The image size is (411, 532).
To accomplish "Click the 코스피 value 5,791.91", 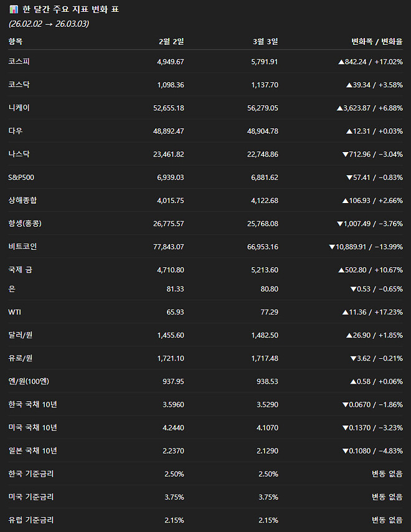I will tap(265, 62).
